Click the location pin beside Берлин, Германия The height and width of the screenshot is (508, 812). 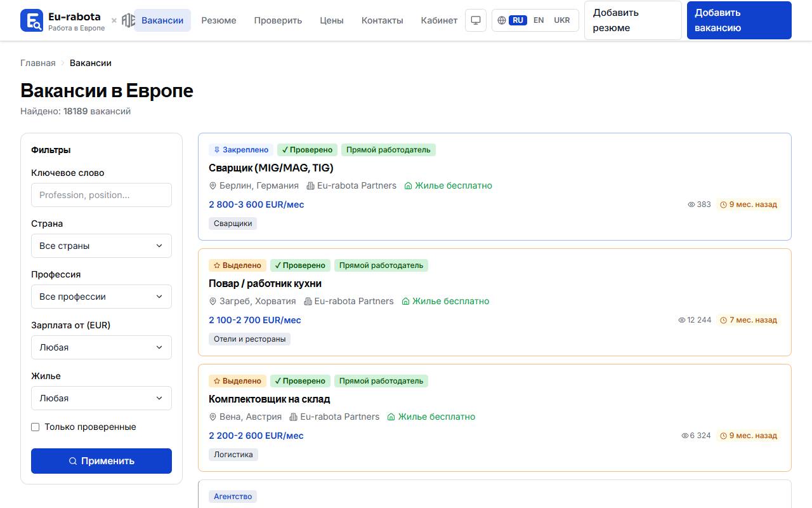(x=213, y=186)
